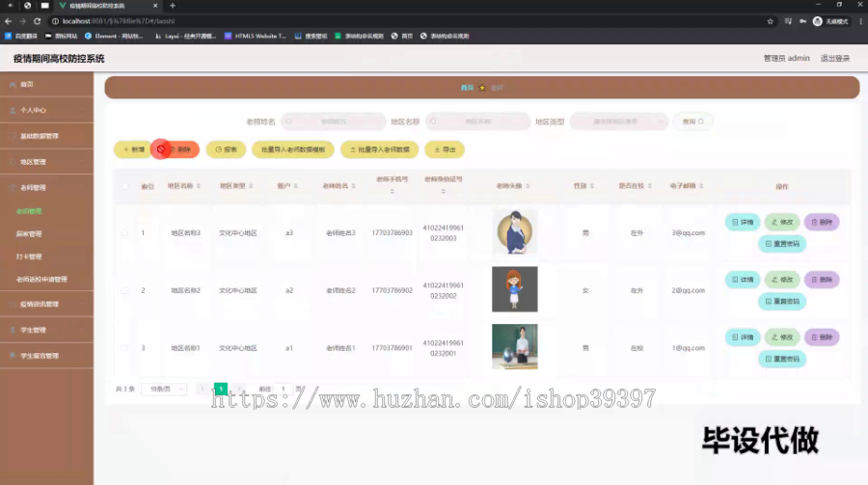
Task: Tick the checkbox for row 地区名称2
Action: pyautogui.click(x=124, y=290)
